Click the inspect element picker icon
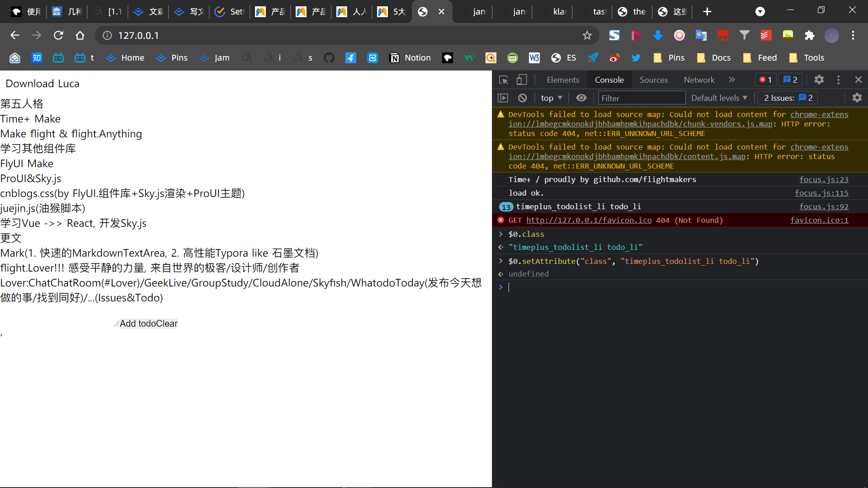The height and width of the screenshot is (488, 868). [503, 80]
